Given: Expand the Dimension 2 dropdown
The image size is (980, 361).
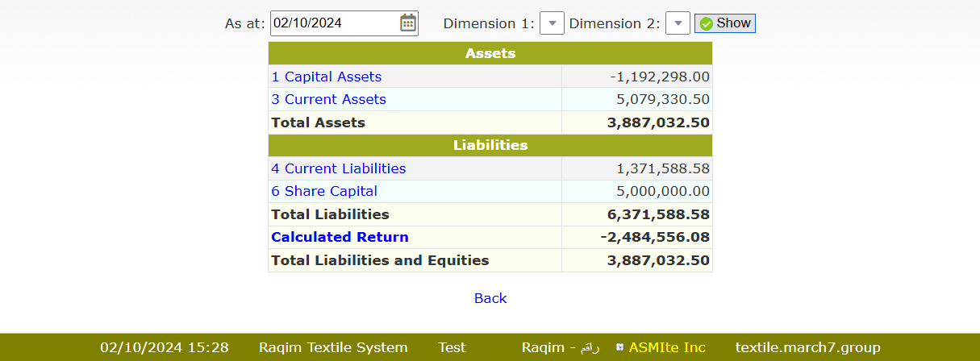Looking at the screenshot, I should (x=678, y=23).
